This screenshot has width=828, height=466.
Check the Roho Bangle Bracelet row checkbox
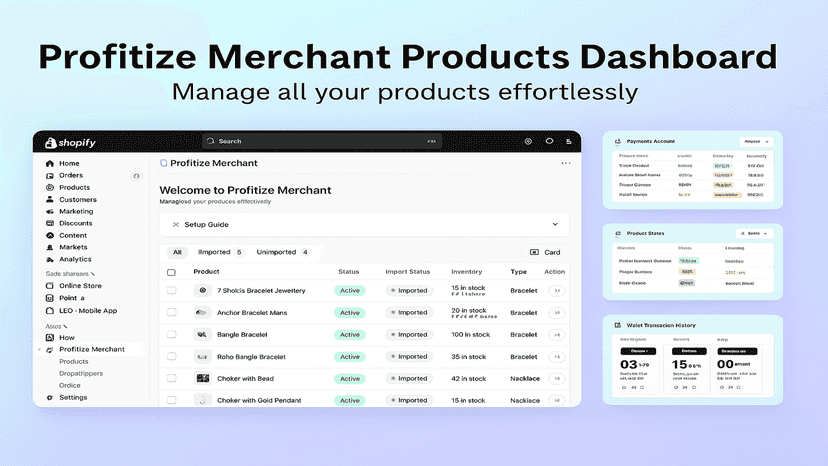pos(172,357)
